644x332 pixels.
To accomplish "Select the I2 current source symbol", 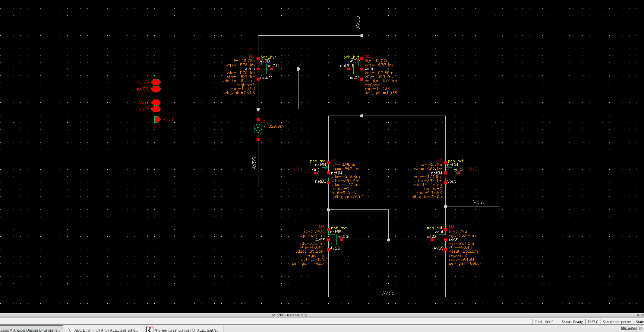I will coord(258,129).
